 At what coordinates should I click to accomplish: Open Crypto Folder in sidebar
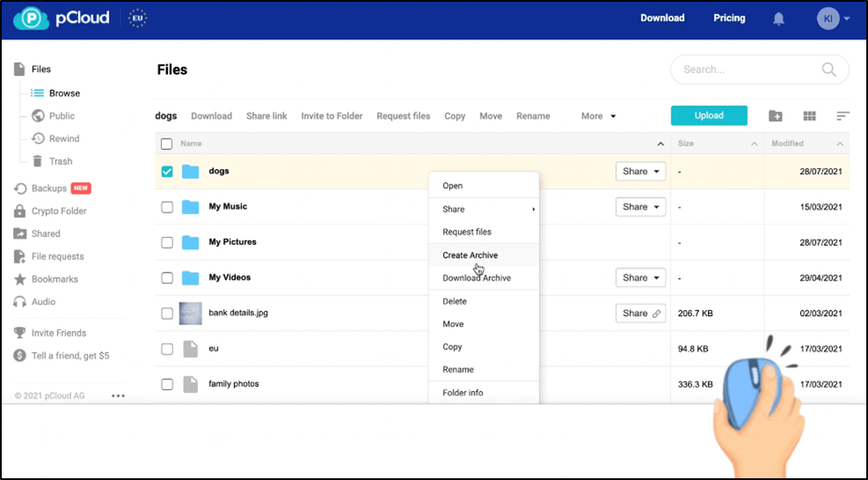58,211
